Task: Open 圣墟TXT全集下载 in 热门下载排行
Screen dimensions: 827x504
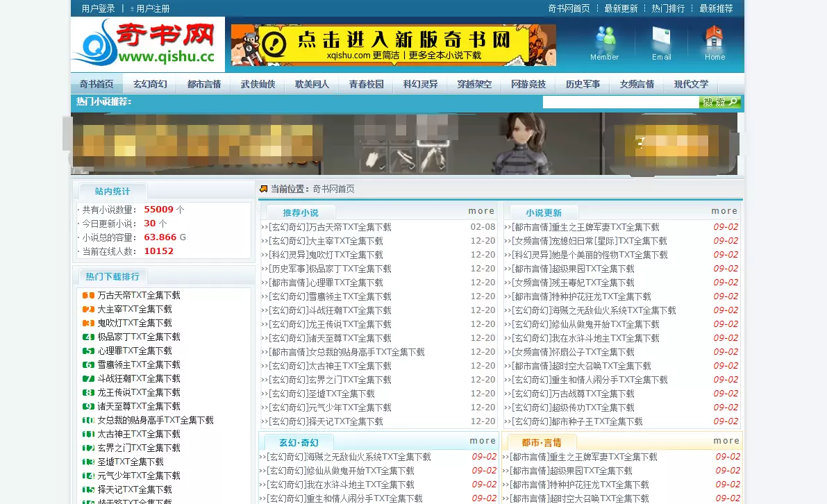Action: tap(131, 462)
